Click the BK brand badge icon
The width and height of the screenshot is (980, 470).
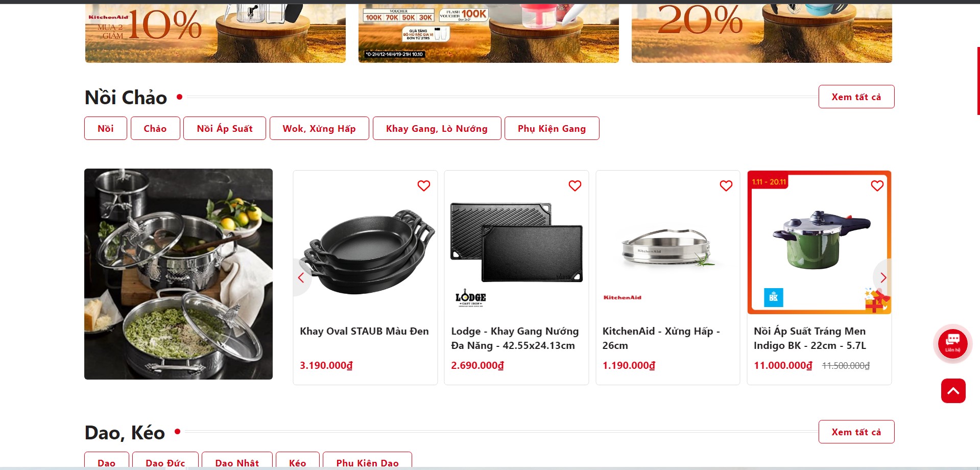(773, 297)
